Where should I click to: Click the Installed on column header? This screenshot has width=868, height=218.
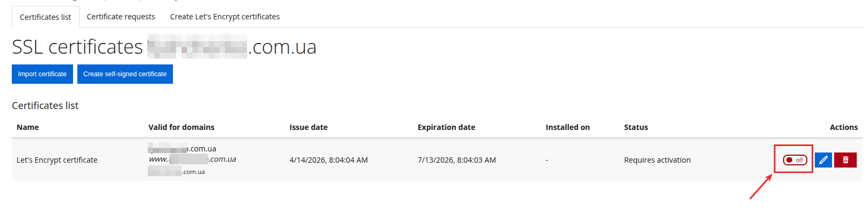(x=567, y=127)
